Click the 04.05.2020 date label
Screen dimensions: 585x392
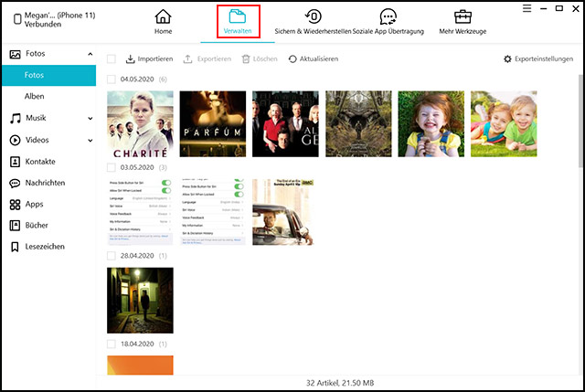pyautogui.click(x=137, y=79)
